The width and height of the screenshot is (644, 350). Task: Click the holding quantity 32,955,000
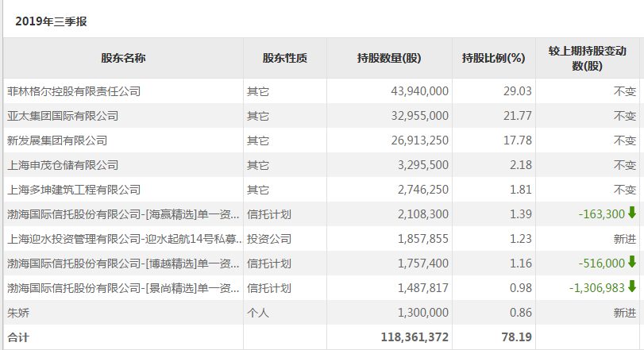click(x=420, y=116)
